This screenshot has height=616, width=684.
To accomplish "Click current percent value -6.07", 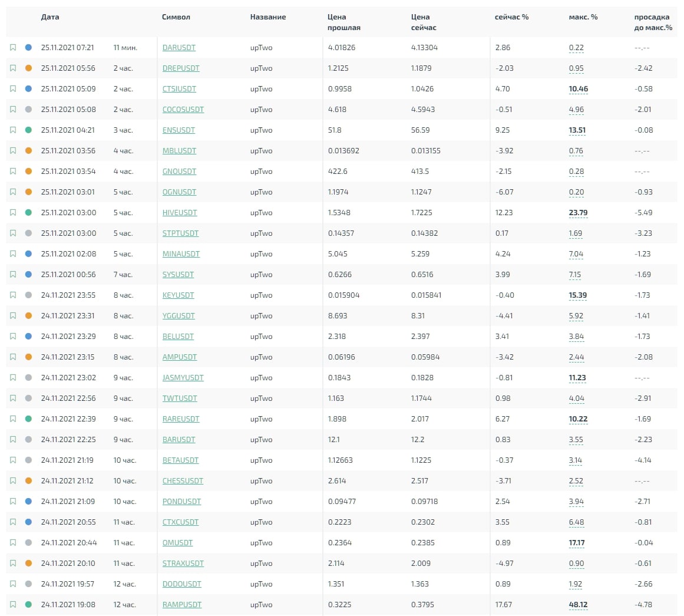I will pos(504,192).
